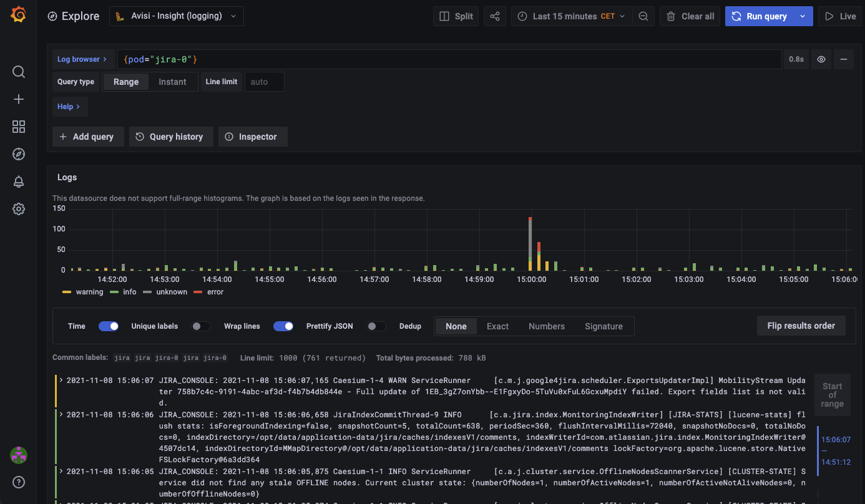The width and height of the screenshot is (865, 504).
Task: Open the Avisi - Insight datasource picker
Action: [x=177, y=16]
